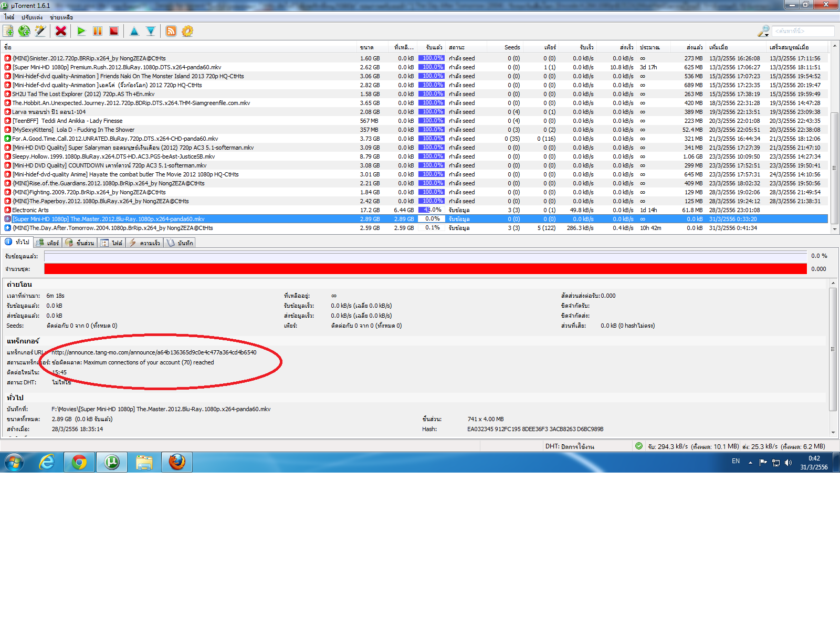Image resolution: width=840 pixels, height=638 pixels.
Task: Click the download progress bar in details
Action: (426, 256)
